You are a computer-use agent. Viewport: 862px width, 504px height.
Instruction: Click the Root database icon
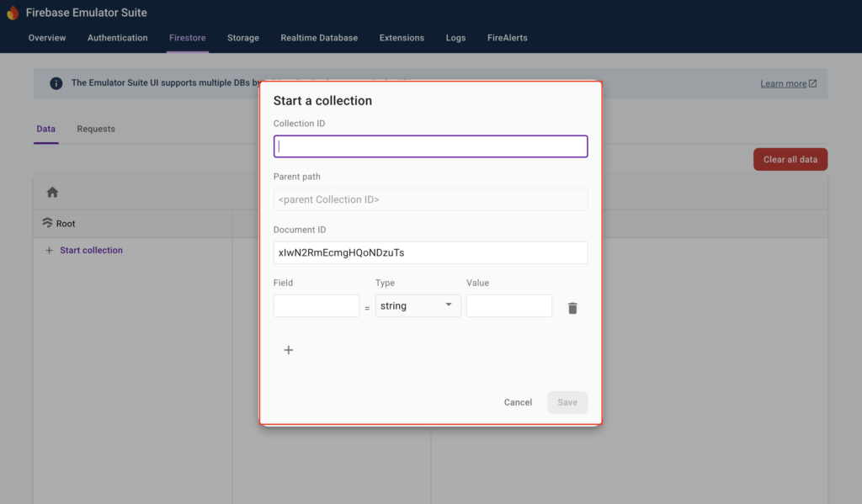(x=47, y=224)
